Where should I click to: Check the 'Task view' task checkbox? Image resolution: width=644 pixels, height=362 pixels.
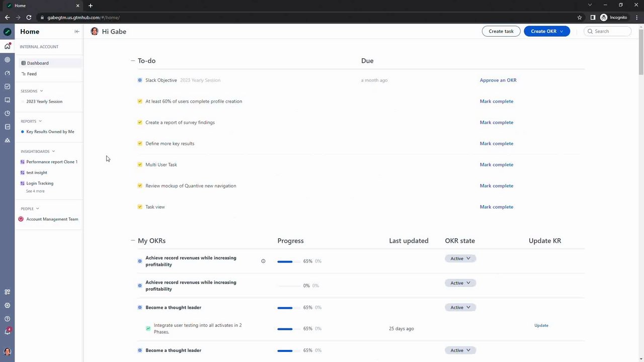coord(140,207)
